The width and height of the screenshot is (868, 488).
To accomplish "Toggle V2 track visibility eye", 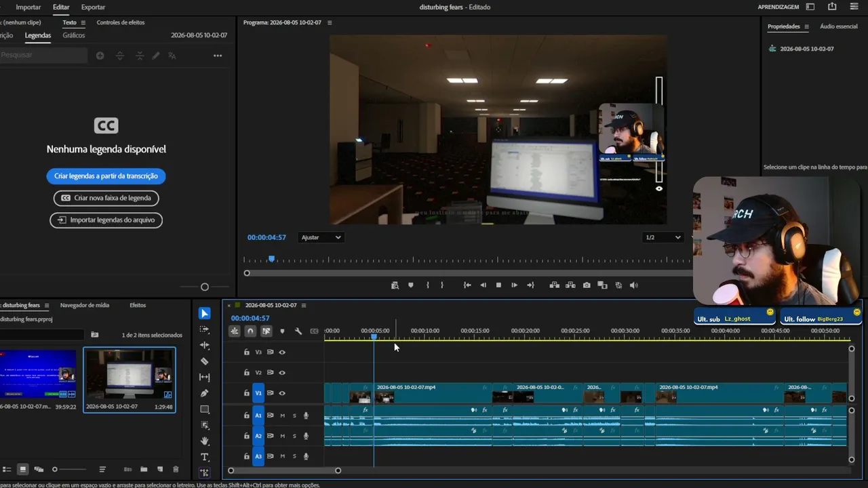I will 282,373.
